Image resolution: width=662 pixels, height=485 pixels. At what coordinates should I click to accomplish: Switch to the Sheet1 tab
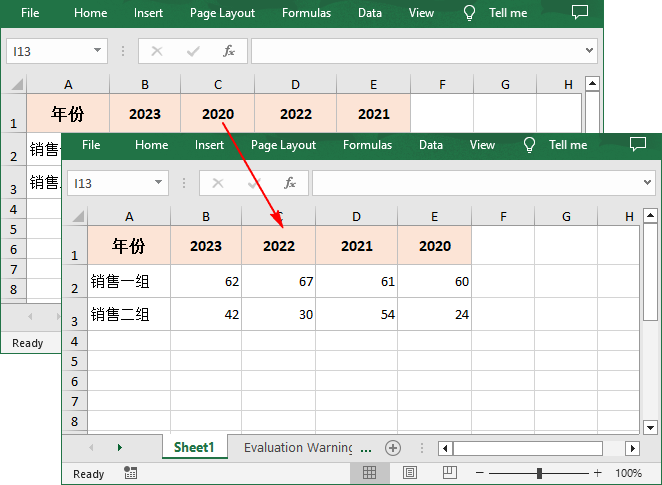[x=194, y=447]
